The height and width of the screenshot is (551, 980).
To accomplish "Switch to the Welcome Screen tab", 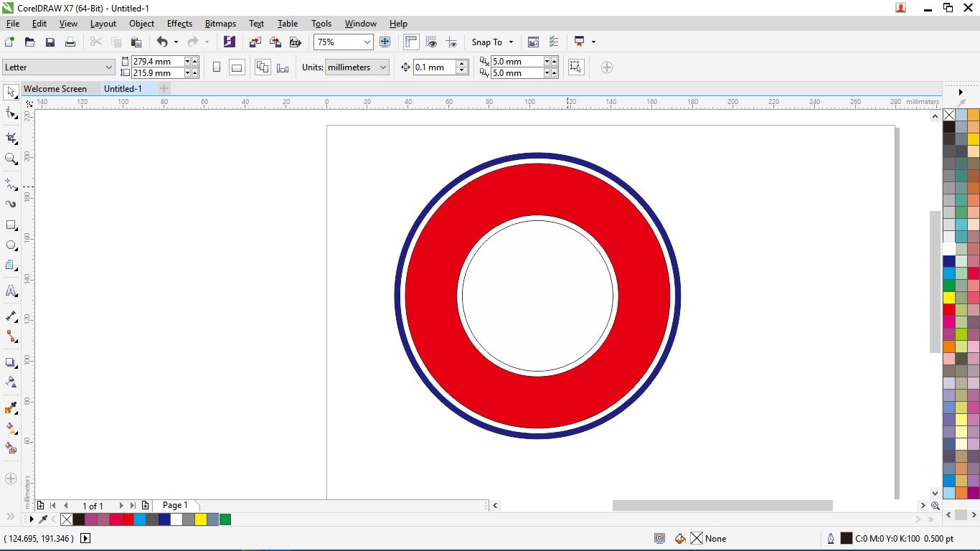I will pos(55,89).
